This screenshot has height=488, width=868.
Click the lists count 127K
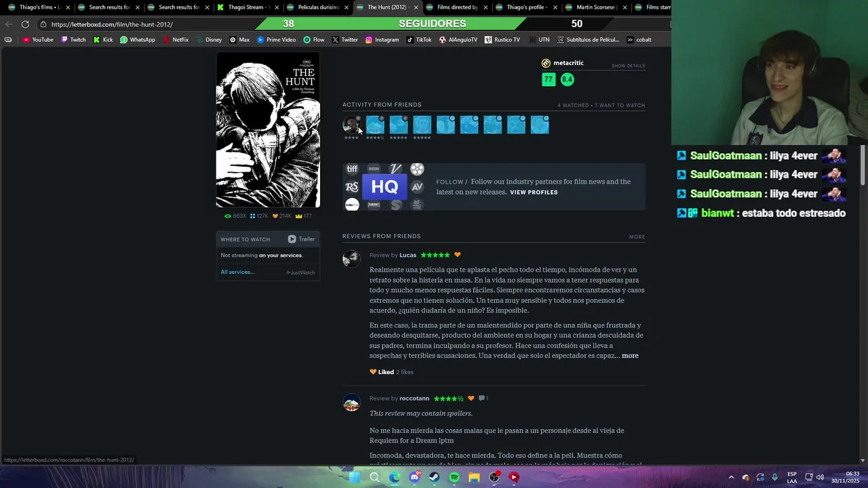click(x=259, y=216)
